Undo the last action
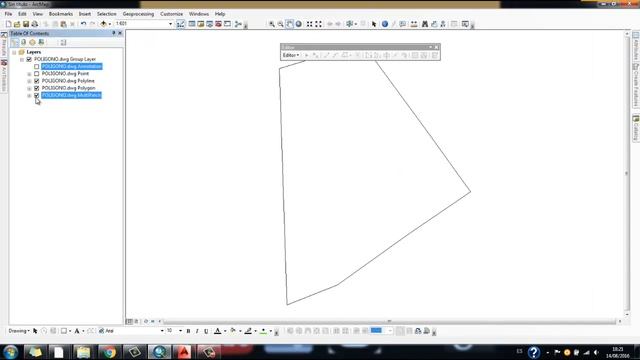The width and height of the screenshot is (640, 360). coord(83,24)
